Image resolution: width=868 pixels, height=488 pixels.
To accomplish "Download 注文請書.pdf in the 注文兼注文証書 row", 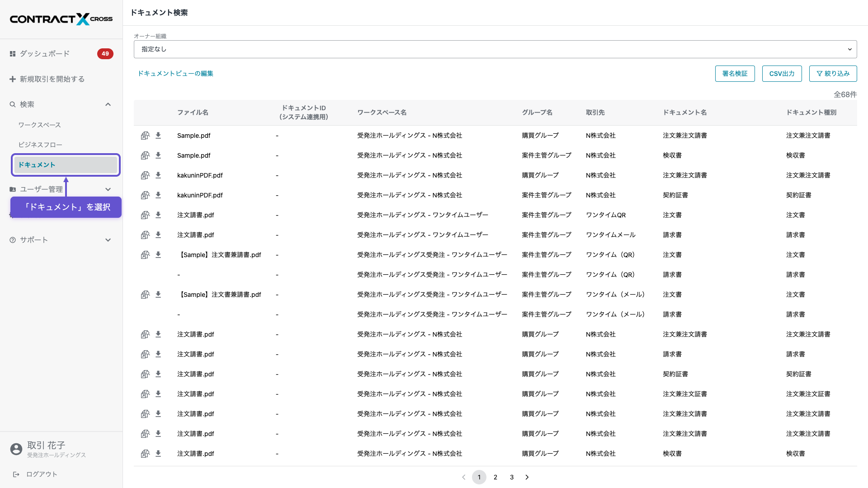I will point(158,394).
